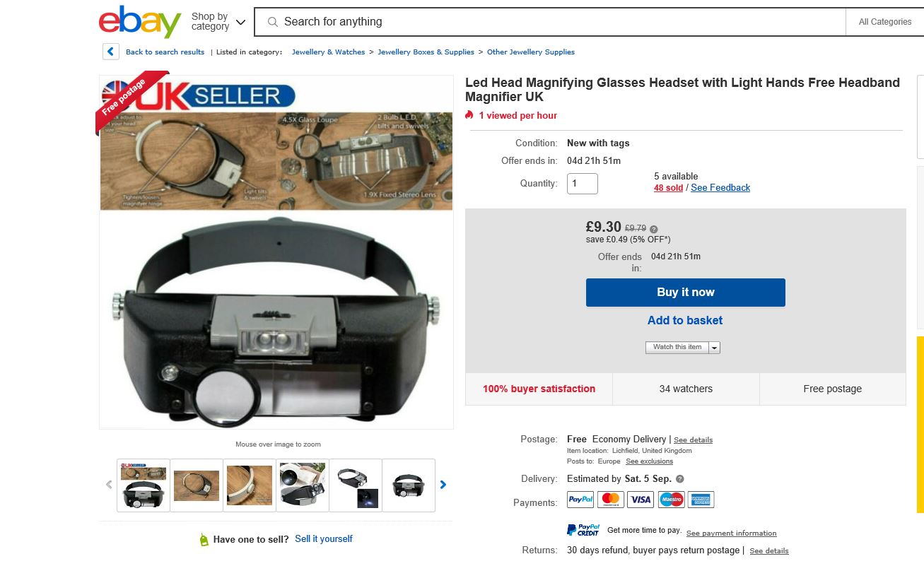This screenshot has height=566, width=924.
Task: Click the Buy it now button
Action: [x=686, y=293]
